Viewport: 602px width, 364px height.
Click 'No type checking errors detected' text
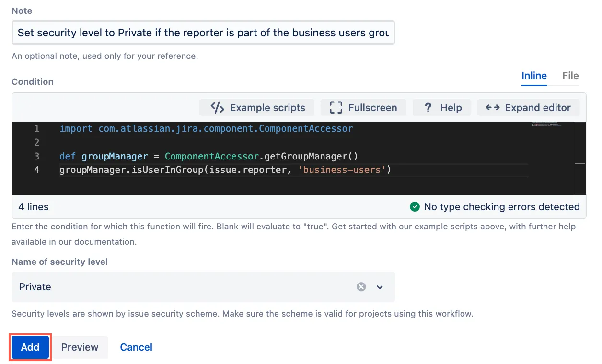tap(502, 207)
